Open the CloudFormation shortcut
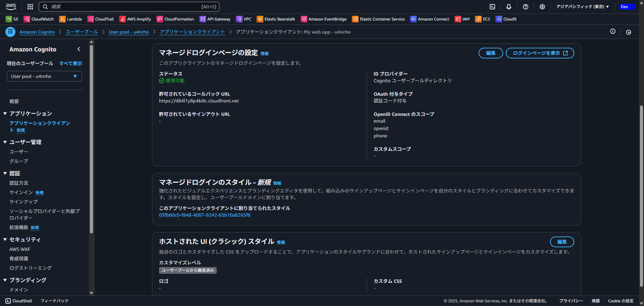This screenshot has height=306, width=644. point(175,19)
